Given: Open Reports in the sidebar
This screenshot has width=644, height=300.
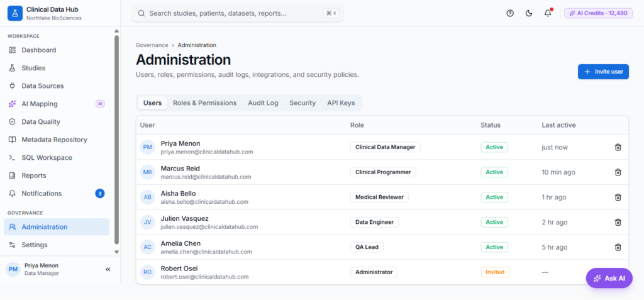Looking at the screenshot, I should (x=57, y=175).
